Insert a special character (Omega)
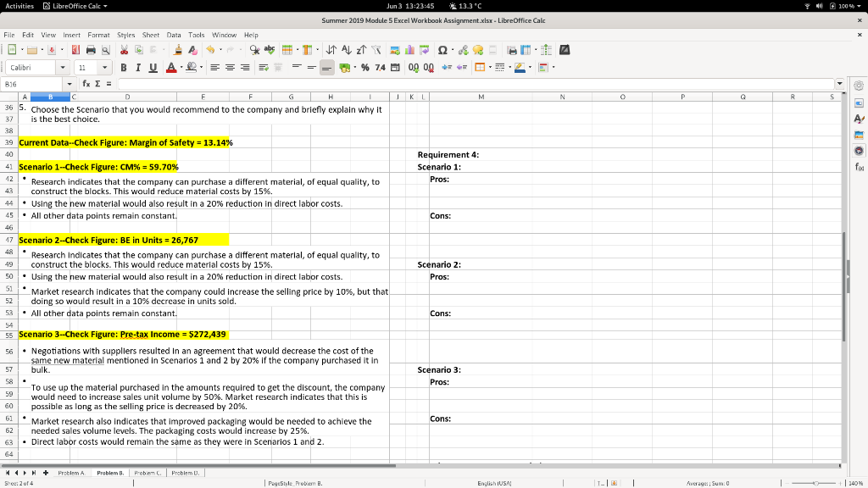This screenshot has height=488, width=868. coord(442,50)
